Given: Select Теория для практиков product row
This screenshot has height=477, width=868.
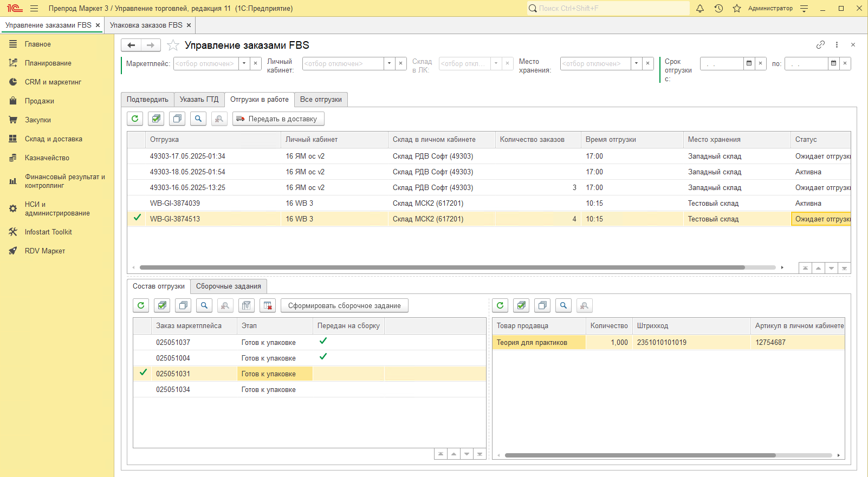Looking at the screenshot, I should (668, 342).
